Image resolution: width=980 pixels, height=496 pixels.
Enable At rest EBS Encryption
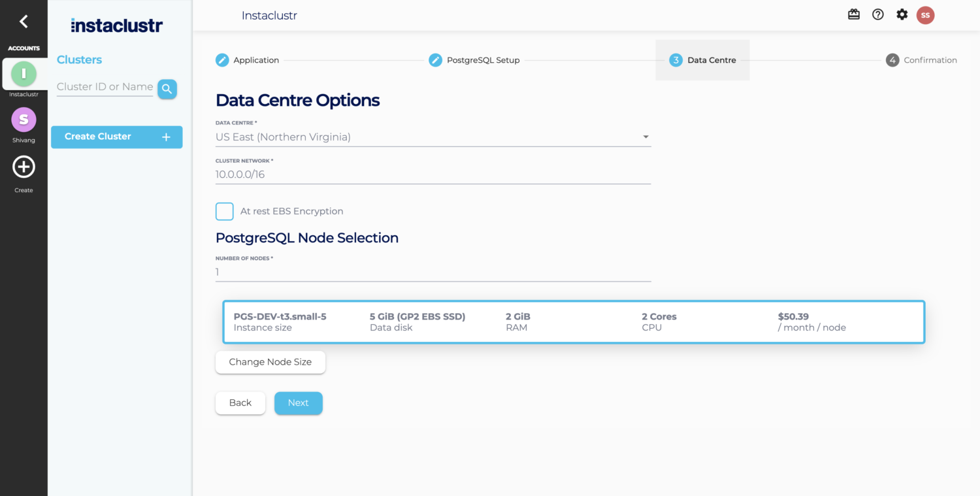224,211
